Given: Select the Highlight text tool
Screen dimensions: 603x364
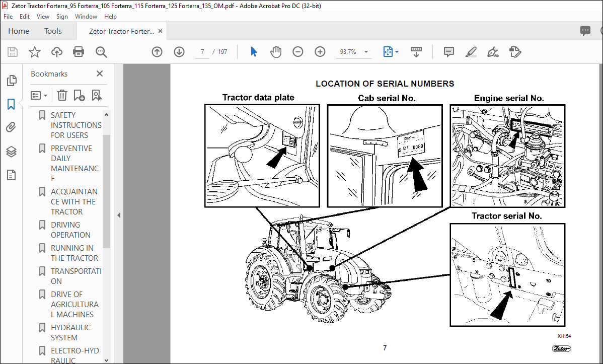Looking at the screenshot, I should (471, 51).
